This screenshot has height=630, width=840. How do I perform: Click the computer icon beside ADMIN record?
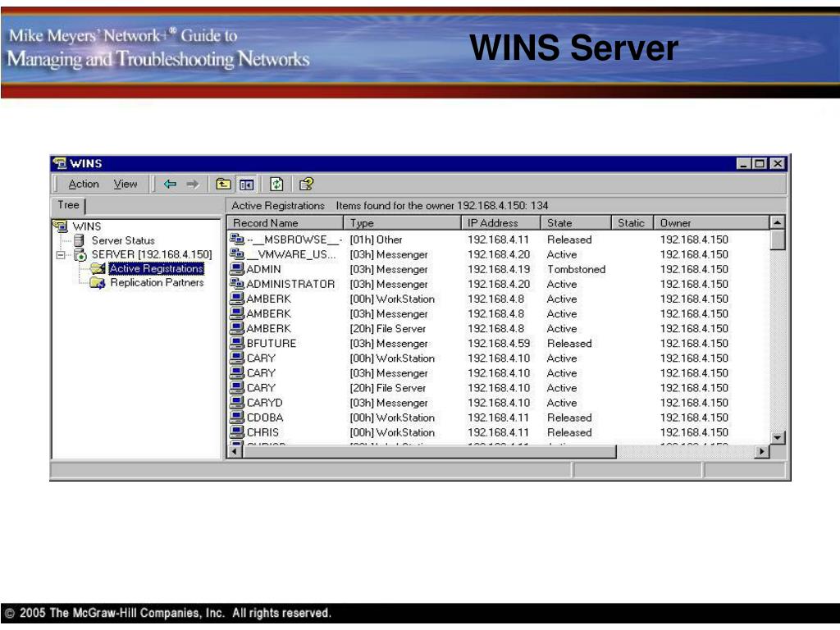point(237,269)
